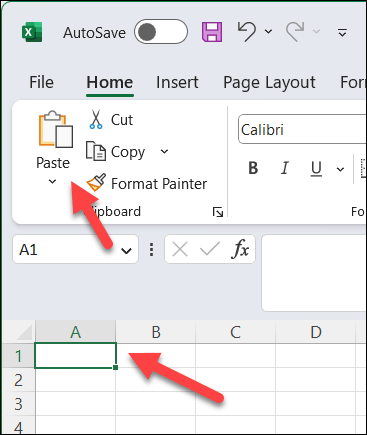The image size is (367, 435).
Task: Select column A header
Action: 76,332
